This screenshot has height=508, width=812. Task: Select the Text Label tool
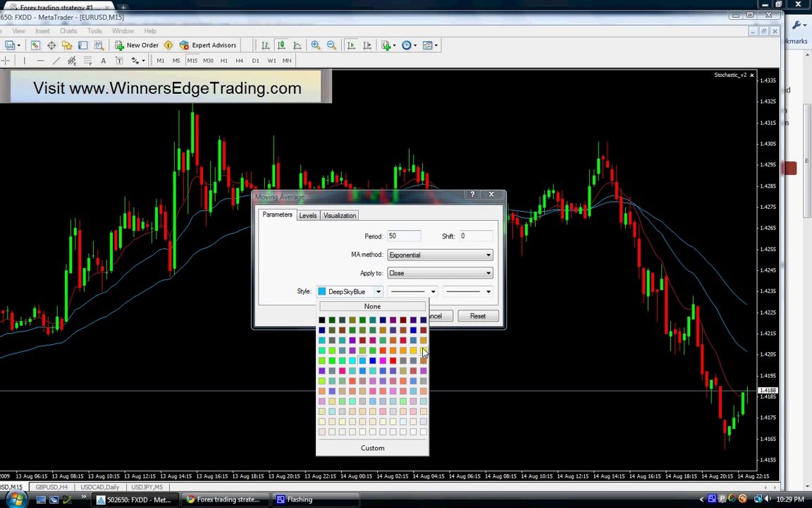pos(119,61)
